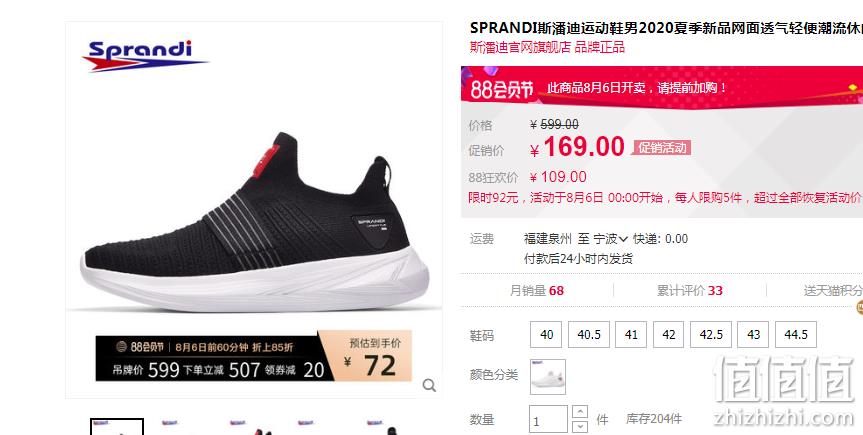Choose shoe size 43
863x435 pixels.
tap(753, 335)
